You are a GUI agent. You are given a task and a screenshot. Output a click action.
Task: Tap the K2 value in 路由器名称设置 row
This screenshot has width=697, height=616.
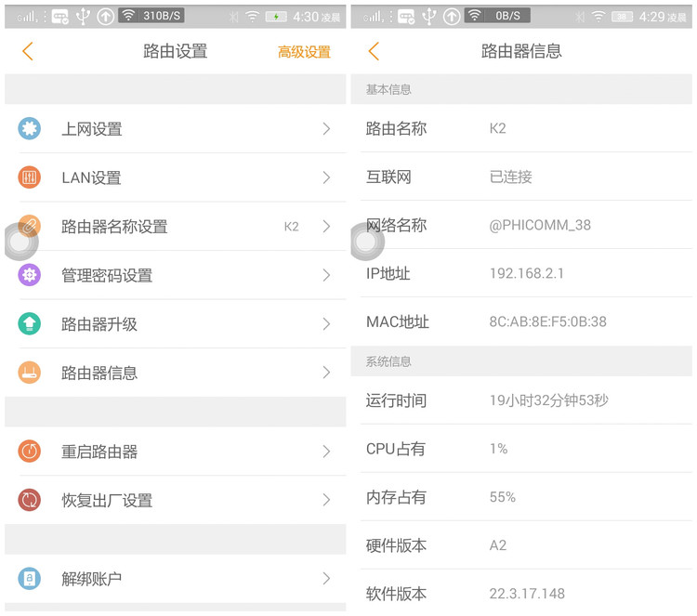(x=291, y=227)
